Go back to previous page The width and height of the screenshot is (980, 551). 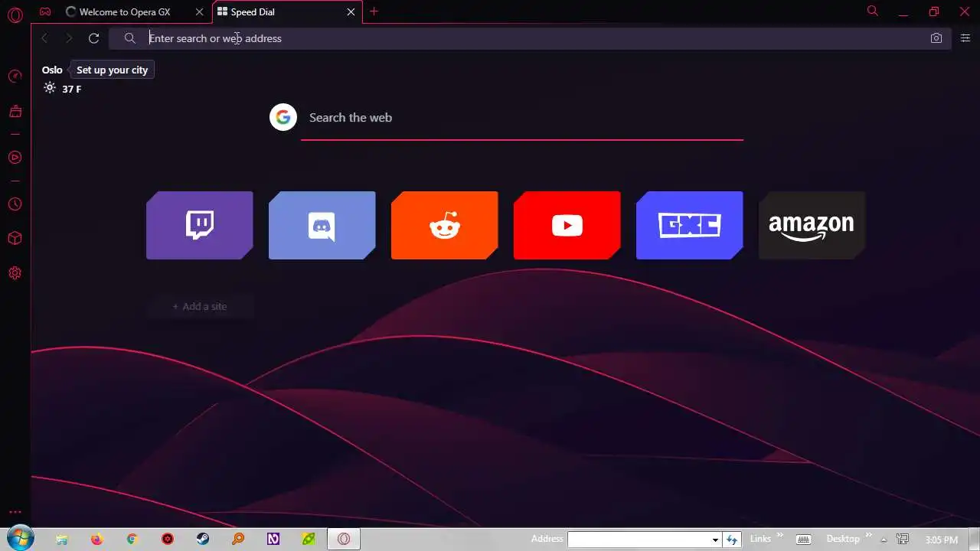44,38
